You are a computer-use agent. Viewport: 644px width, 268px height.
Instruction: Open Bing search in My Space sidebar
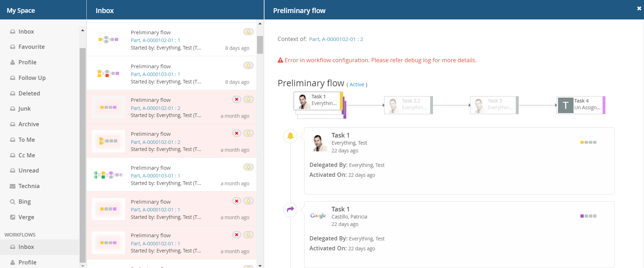pos(24,202)
